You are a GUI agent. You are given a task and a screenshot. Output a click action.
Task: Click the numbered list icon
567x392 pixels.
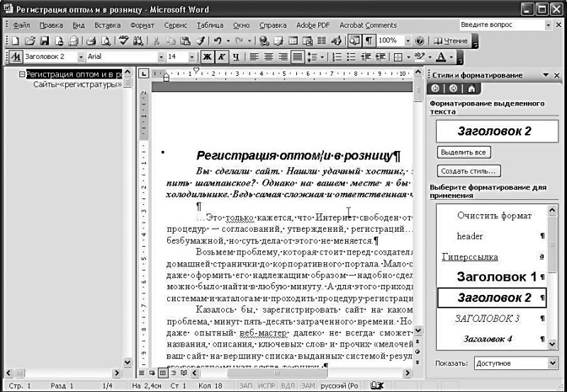[338, 57]
